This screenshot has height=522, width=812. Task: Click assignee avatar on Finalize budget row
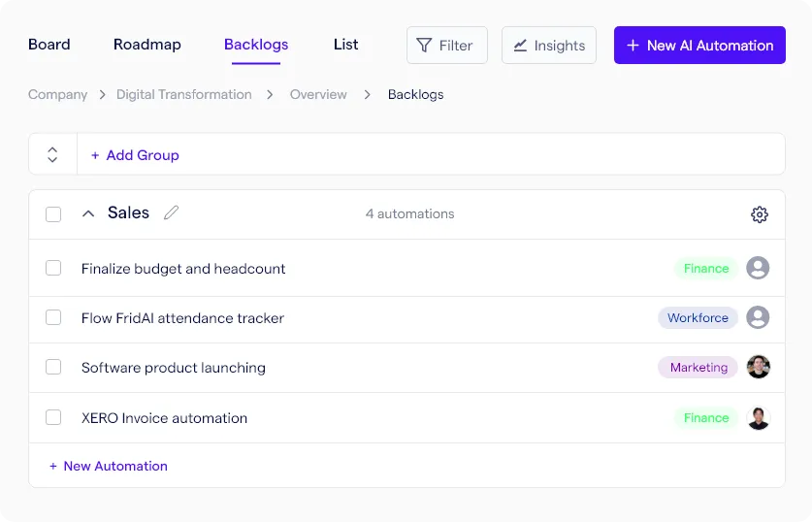(758, 268)
